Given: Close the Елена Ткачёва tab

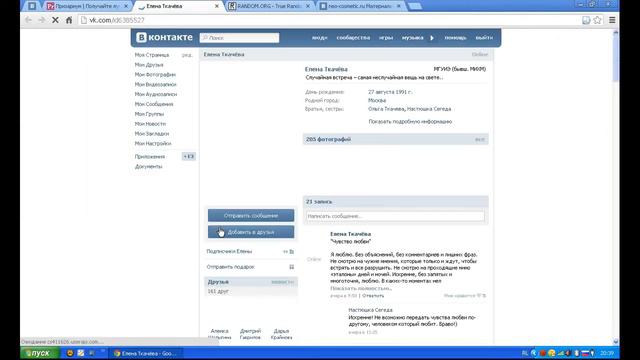Looking at the screenshot, I should click(217, 6).
